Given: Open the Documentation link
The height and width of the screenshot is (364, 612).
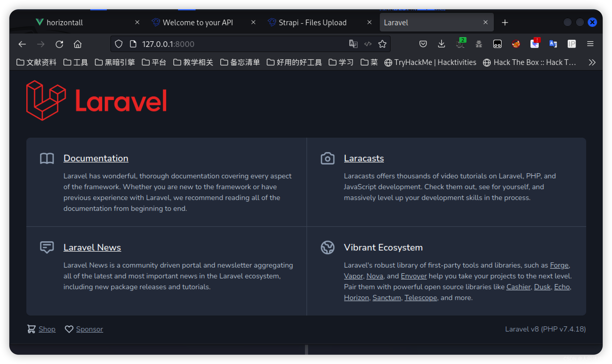Looking at the screenshot, I should click(x=96, y=158).
